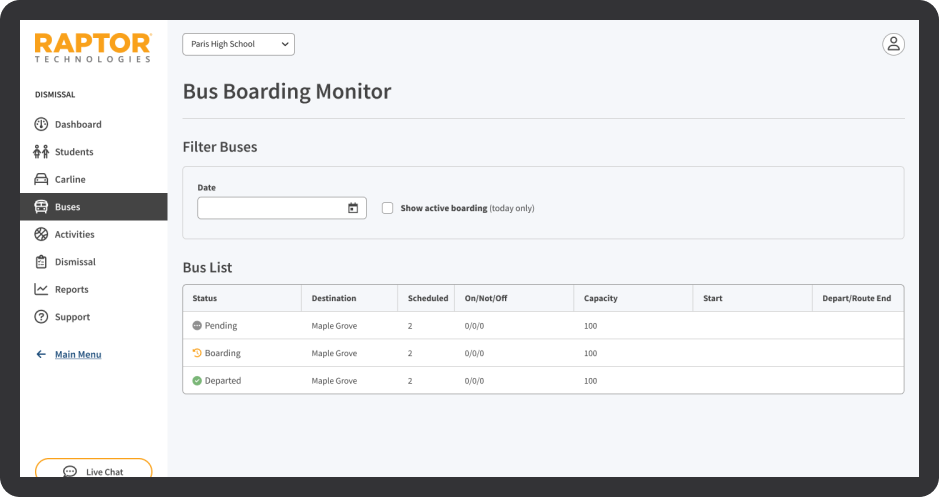Screen dimensions: 939x497
Task: Click the Support question mark icon
Action: [41, 317]
